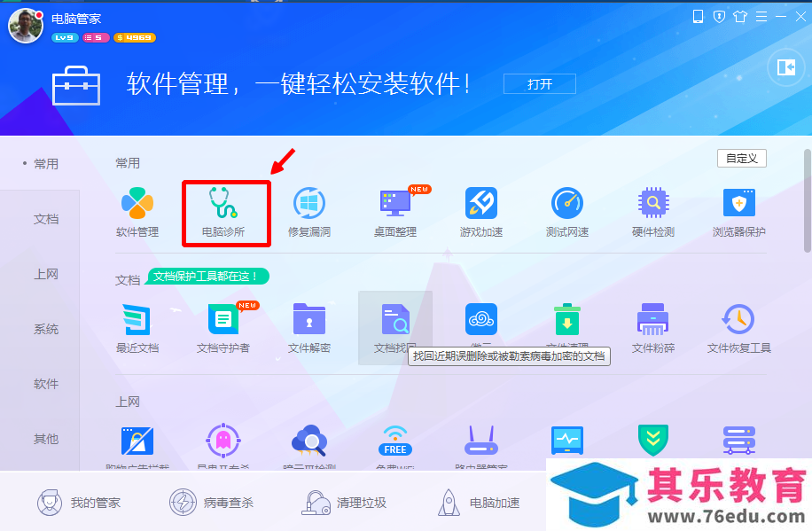Click the 自定义 button
This screenshot has width=812, height=531.
coord(742,159)
